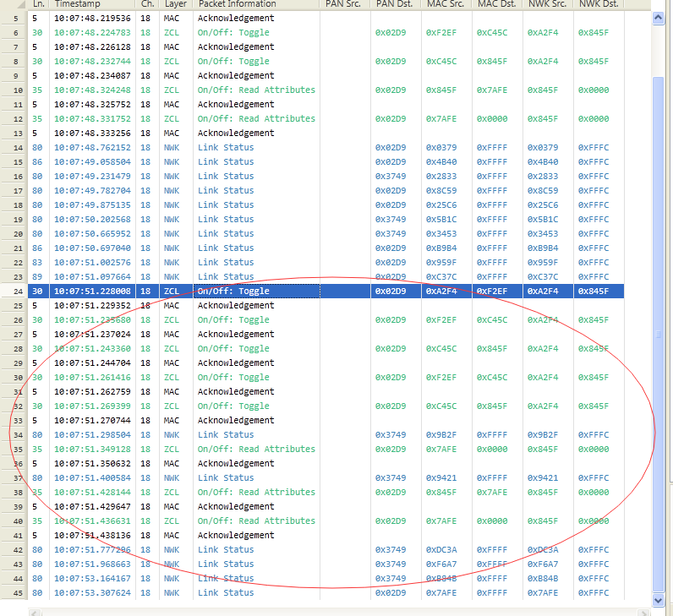Click NWK Src. 0x7AFE in row 45
Image resolution: width=673 pixels, height=616 pixels.
point(543,593)
